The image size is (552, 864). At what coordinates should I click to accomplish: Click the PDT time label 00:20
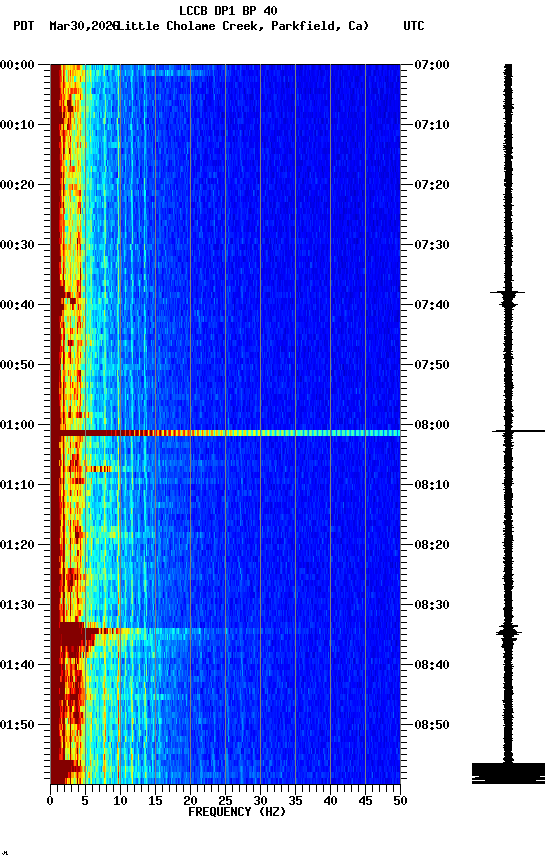(17, 185)
